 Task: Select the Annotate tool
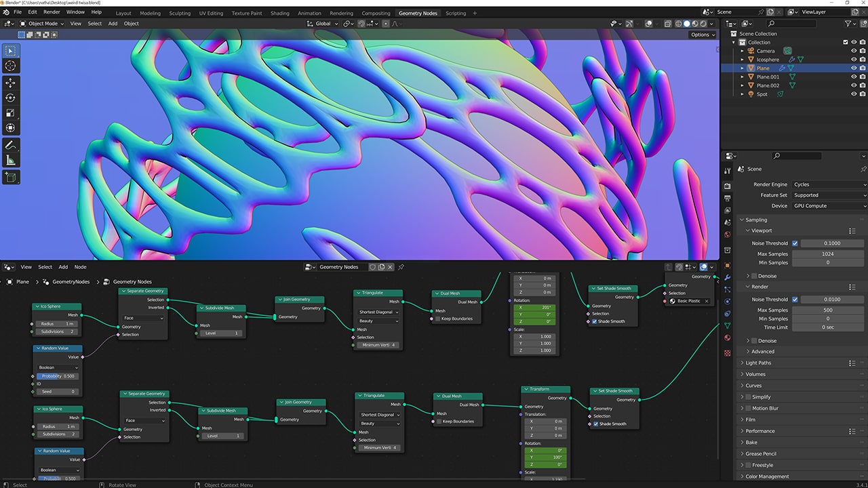pos(11,145)
